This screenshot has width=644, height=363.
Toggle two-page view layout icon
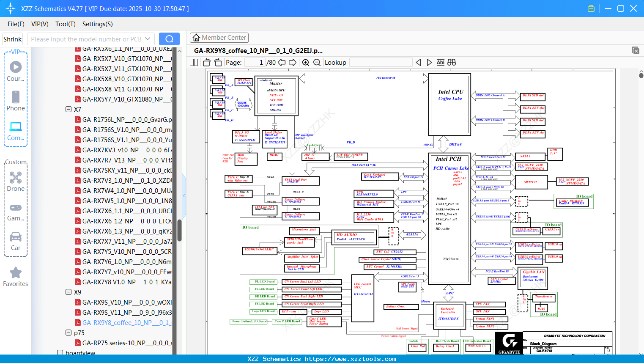pos(194,62)
